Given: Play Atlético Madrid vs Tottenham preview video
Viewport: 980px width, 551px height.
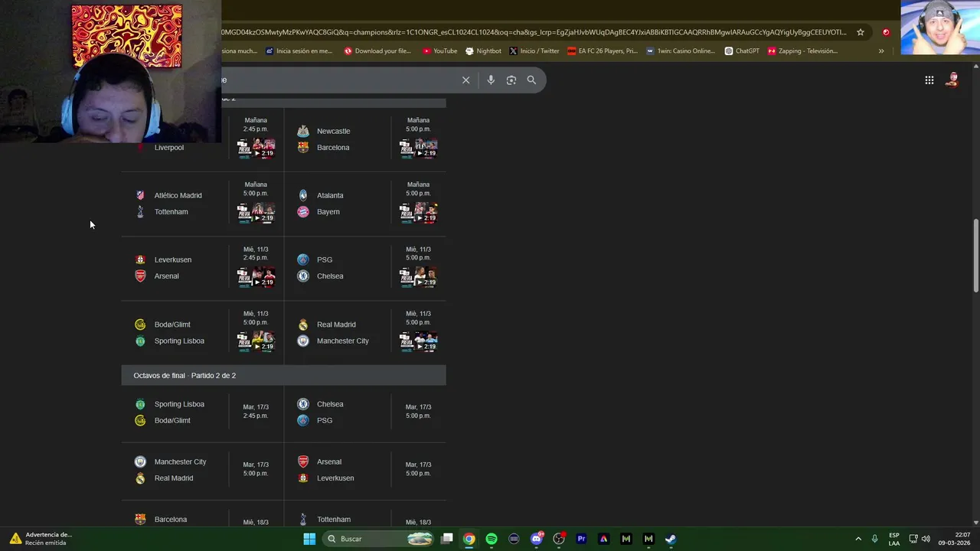Looking at the screenshot, I should (x=256, y=212).
